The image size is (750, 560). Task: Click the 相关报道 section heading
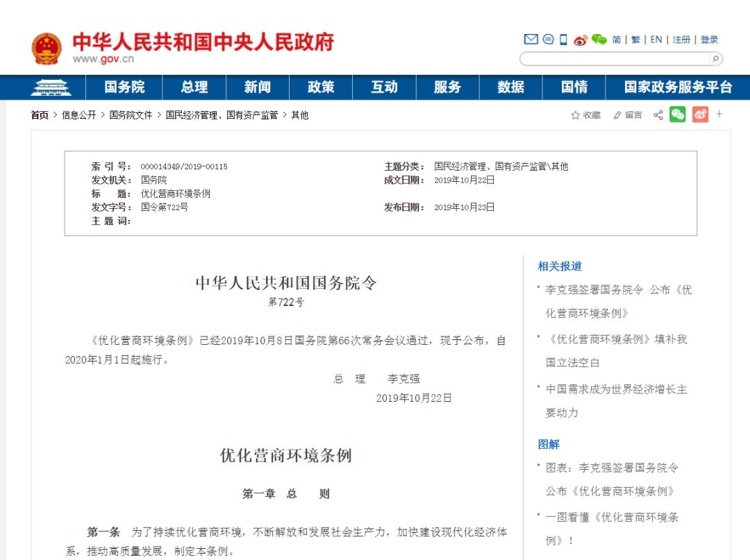point(560,266)
